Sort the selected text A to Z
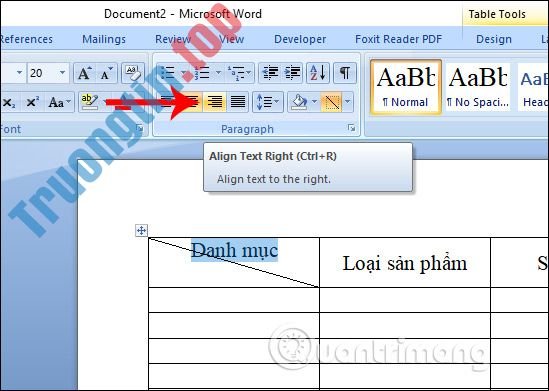Viewport: 549px width, 391px height. (318, 73)
